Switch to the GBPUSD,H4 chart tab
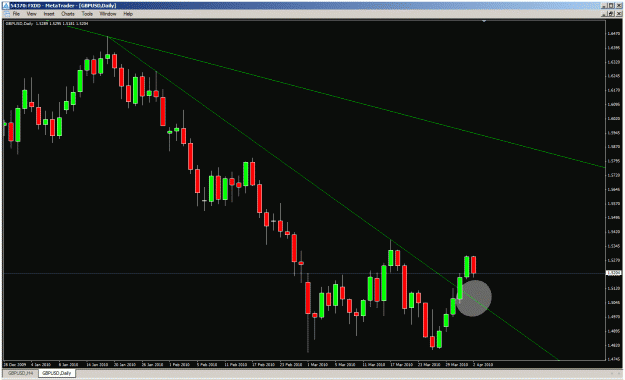This screenshot has height=380, width=625. tap(21, 373)
